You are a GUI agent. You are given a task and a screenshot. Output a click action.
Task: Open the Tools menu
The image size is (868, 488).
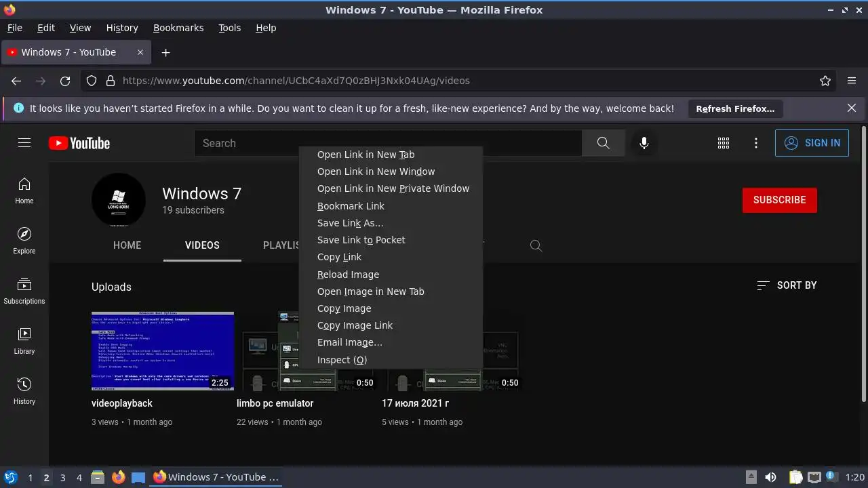pyautogui.click(x=230, y=28)
